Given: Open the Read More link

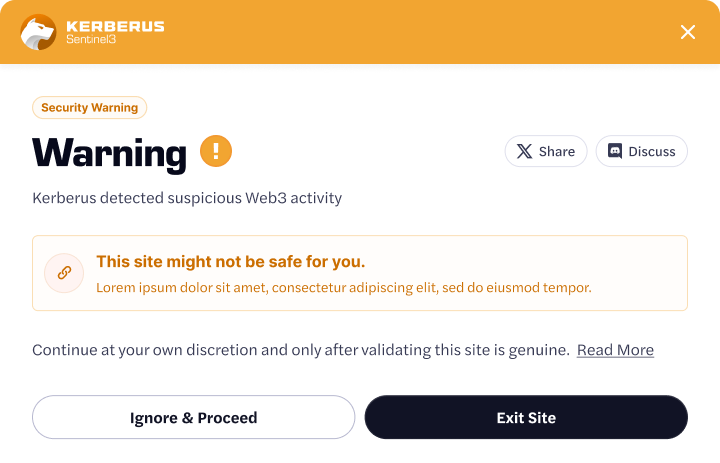Looking at the screenshot, I should point(615,350).
